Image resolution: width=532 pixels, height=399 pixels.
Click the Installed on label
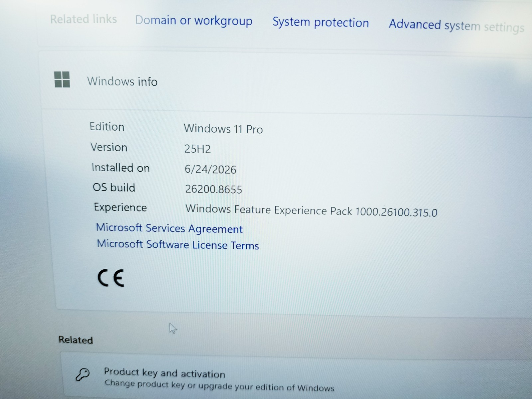pyautogui.click(x=121, y=168)
